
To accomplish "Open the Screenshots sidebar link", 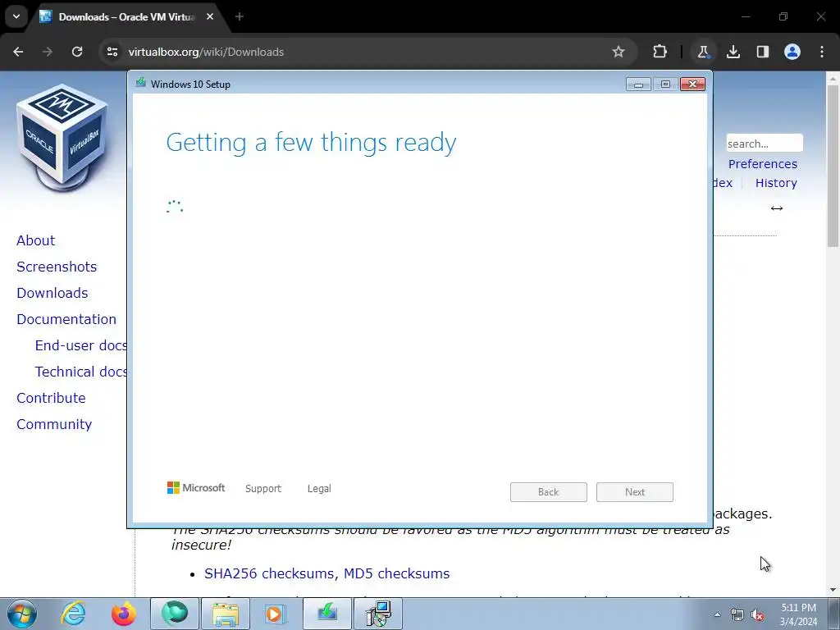I will (57, 267).
